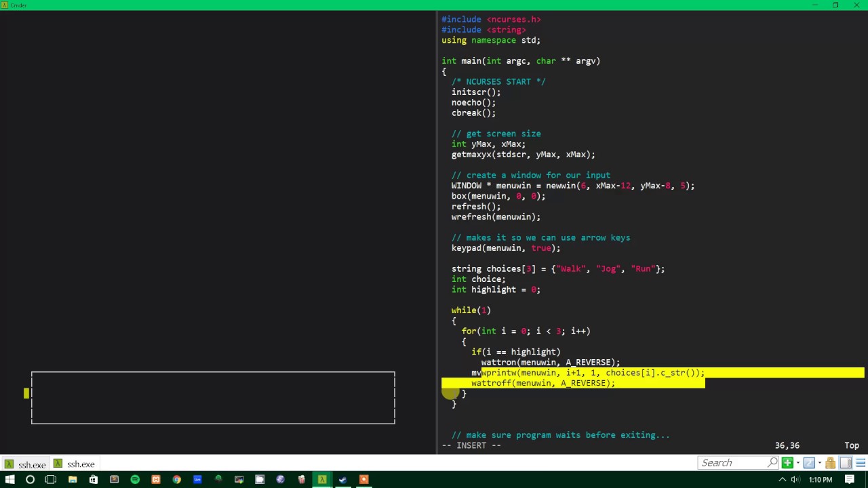Open Spotify from the taskbar
Viewport: 868px width, 488px height.
tap(135, 480)
